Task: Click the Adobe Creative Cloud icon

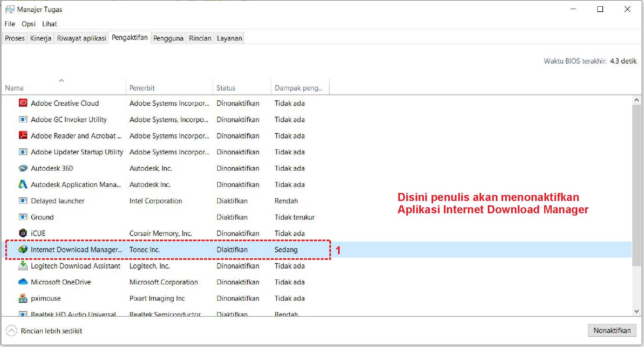Action: click(23, 103)
